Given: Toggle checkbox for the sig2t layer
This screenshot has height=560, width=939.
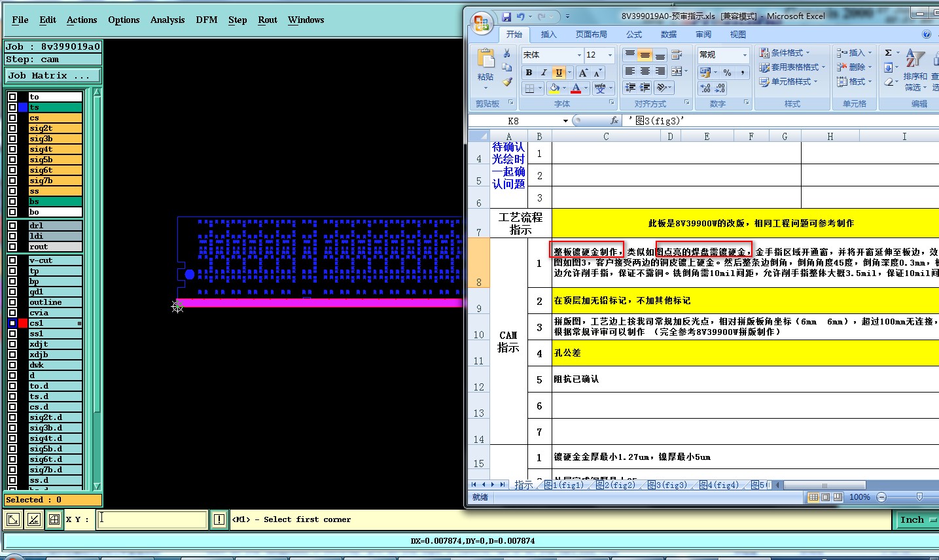Looking at the screenshot, I should click(12, 128).
